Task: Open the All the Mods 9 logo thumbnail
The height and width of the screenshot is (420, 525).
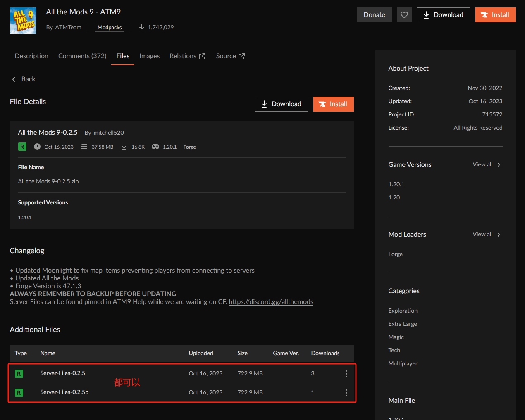Action: 23,21
